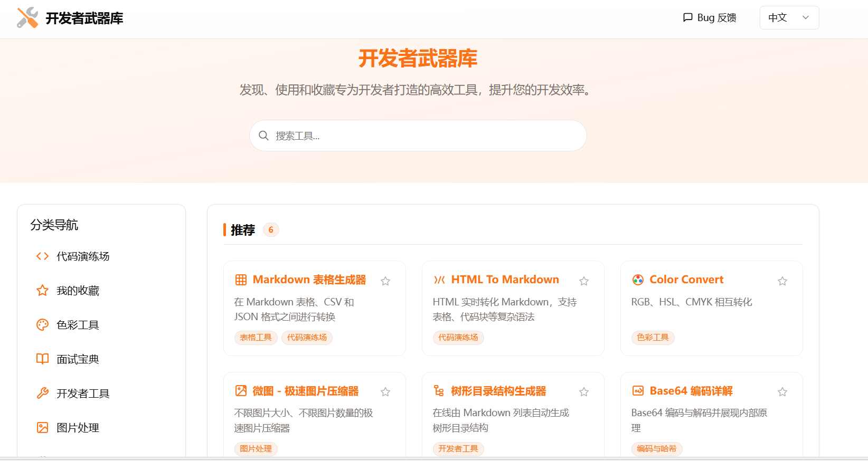Click the 微图 image compressor icon
The width and height of the screenshot is (868, 461).
pyautogui.click(x=241, y=391)
